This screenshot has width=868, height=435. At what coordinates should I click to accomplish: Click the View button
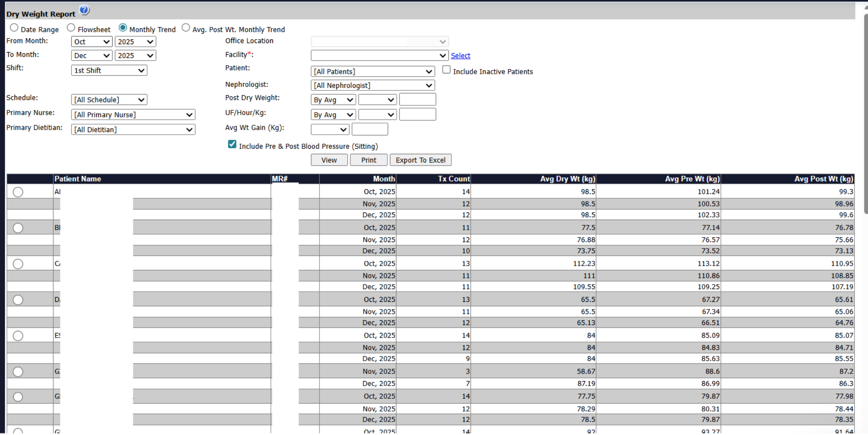[329, 160]
